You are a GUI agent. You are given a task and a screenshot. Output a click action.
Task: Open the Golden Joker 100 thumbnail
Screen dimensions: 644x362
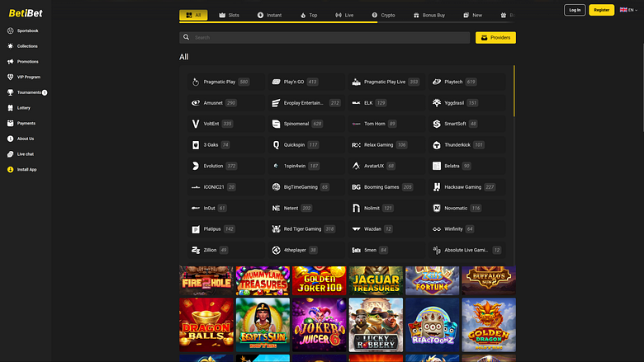tap(320, 280)
